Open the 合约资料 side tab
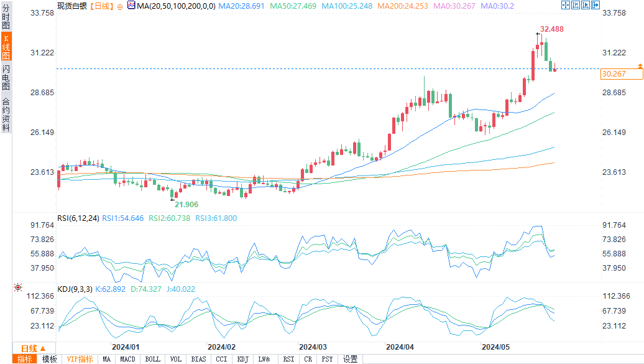The width and height of the screenshot is (644, 364). tap(6, 114)
